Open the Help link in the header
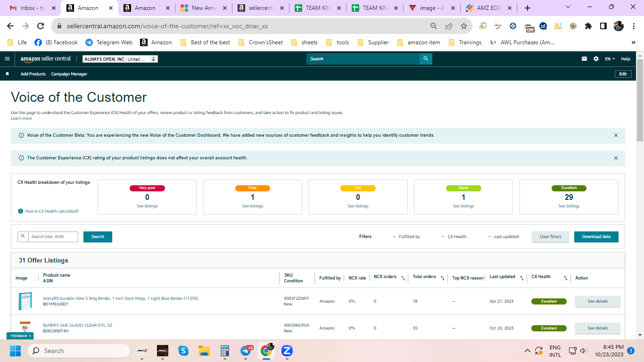644x362 pixels. pos(626,59)
